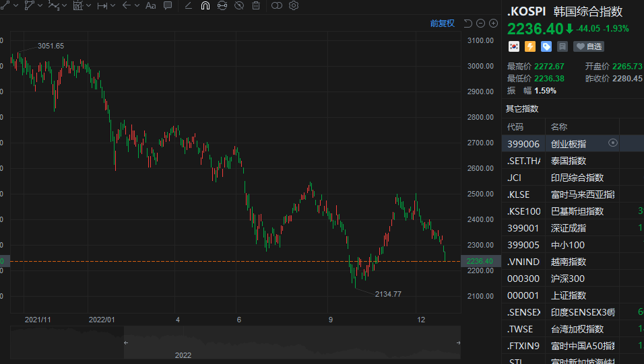644x364 pixels.
Task: Zoom out chart with minus button
Action: (481, 23)
